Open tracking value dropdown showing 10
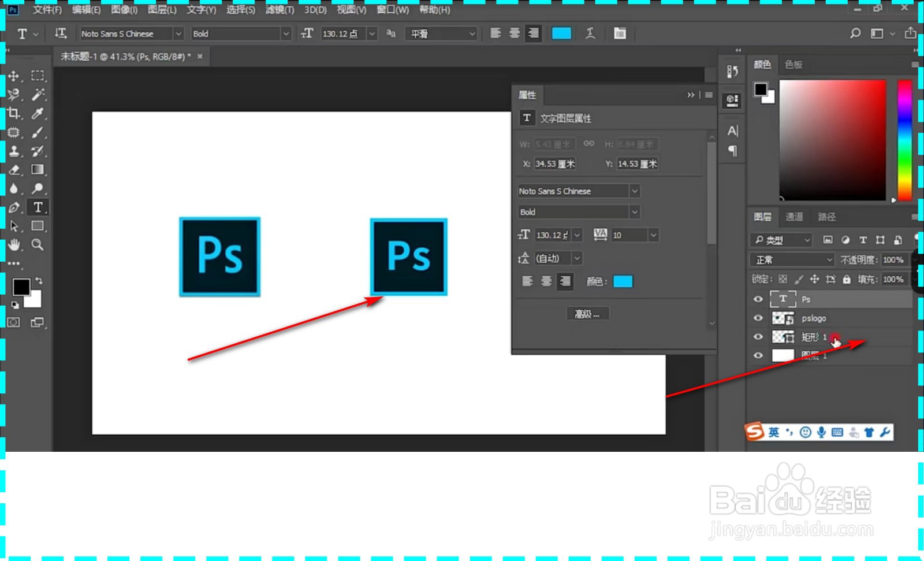The width and height of the screenshot is (924, 561). (653, 235)
